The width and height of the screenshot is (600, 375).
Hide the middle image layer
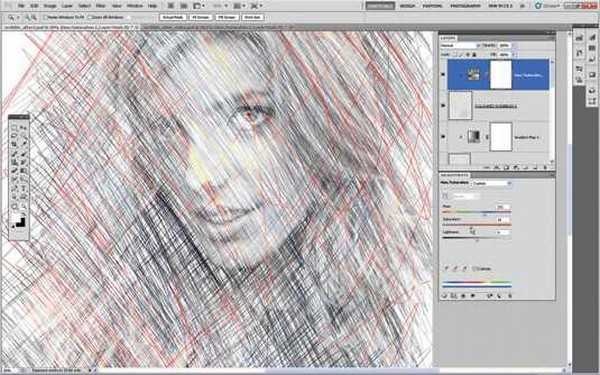(x=443, y=105)
